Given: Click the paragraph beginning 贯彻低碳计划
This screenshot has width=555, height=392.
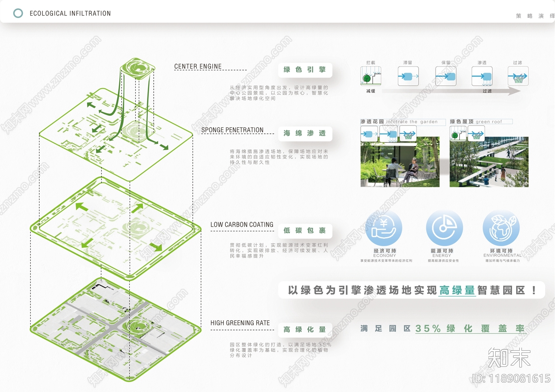Looking at the screenshot, I should tap(279, 250).
